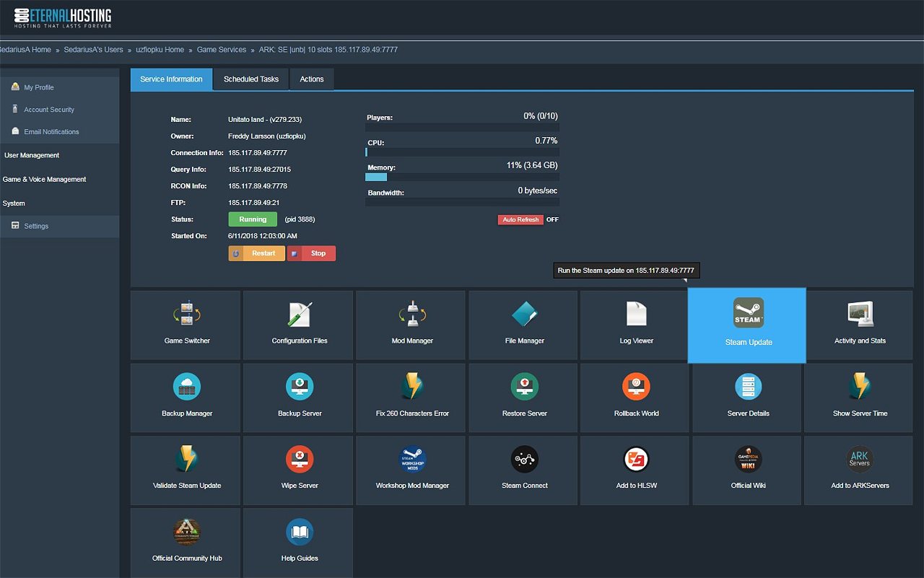Expand Game & Voice Management section

tap(45, 179)
